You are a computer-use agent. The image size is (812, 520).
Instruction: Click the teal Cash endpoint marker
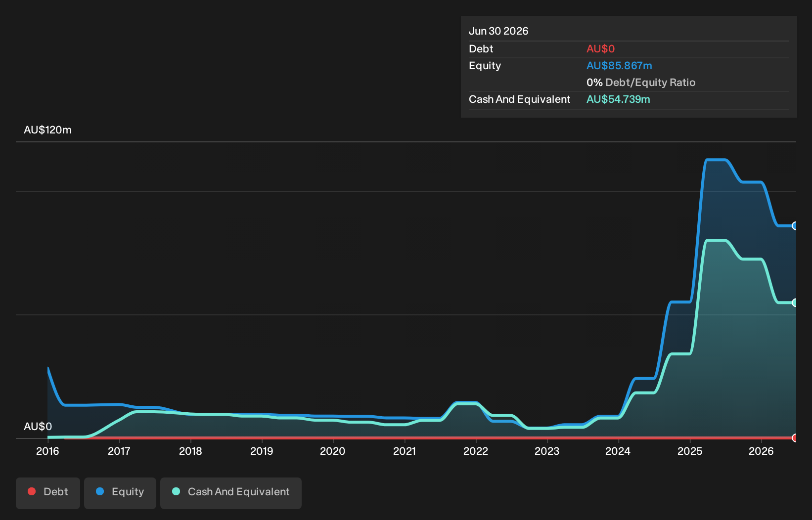(x=795, y=303)
